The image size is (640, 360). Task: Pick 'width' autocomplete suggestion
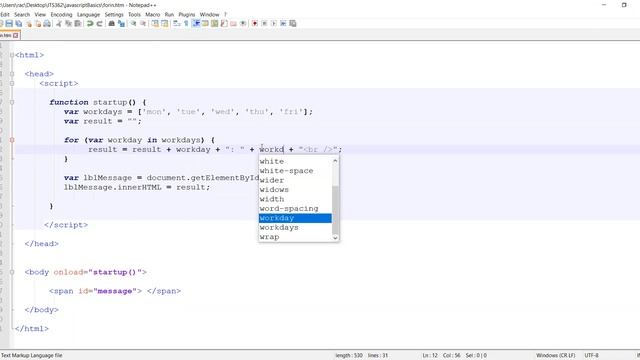click(x=295, y=199)
